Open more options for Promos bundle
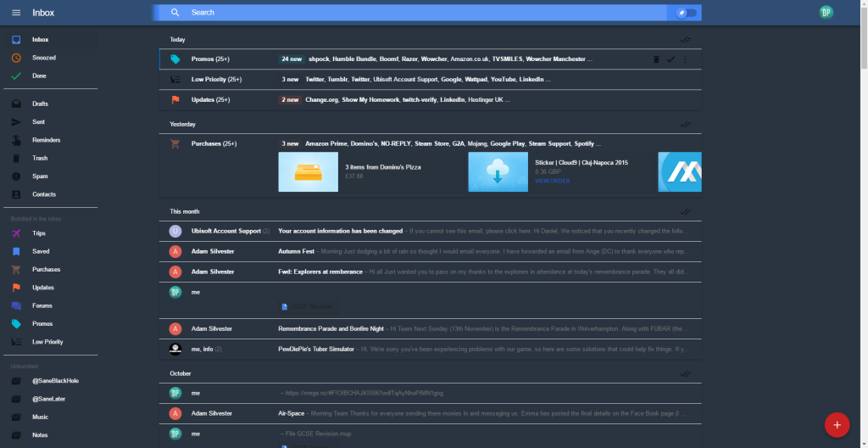The height and width of the screenshot is (448, 868). [x=685, y=59]
